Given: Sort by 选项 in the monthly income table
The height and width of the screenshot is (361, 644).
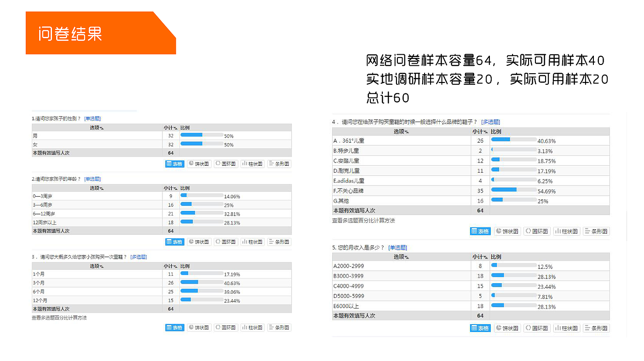Looking at the screenshot, I should [x=401, y=257].
